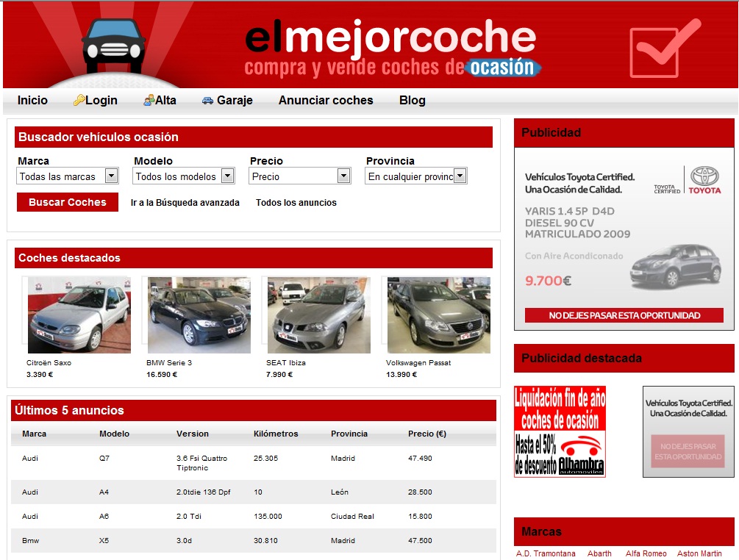Click the 'Citroën Saxo' title link
This screenshot has width=739, height=560.
(49, 362)
